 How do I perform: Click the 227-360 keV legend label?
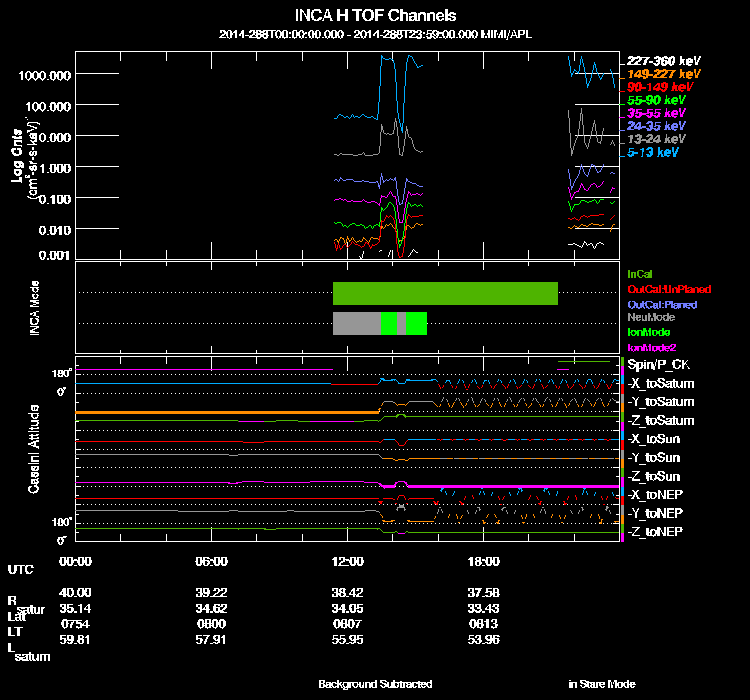click(x=658, y=61)
